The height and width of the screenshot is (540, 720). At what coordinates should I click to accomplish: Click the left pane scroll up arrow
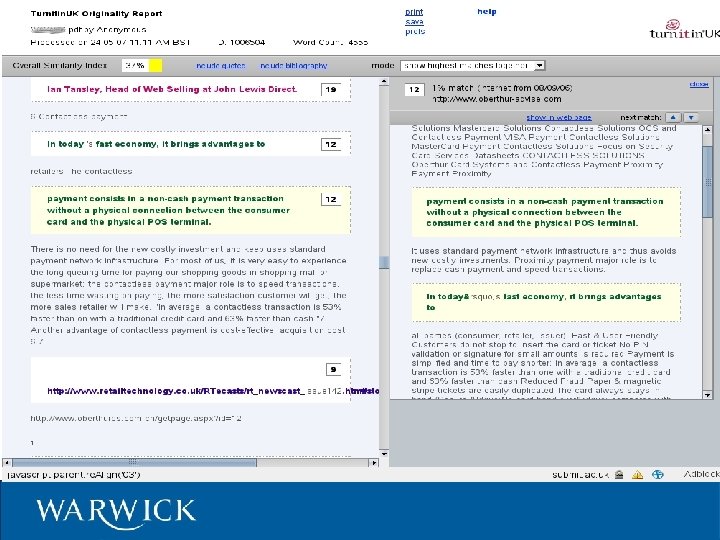click(x=384, y=82)
